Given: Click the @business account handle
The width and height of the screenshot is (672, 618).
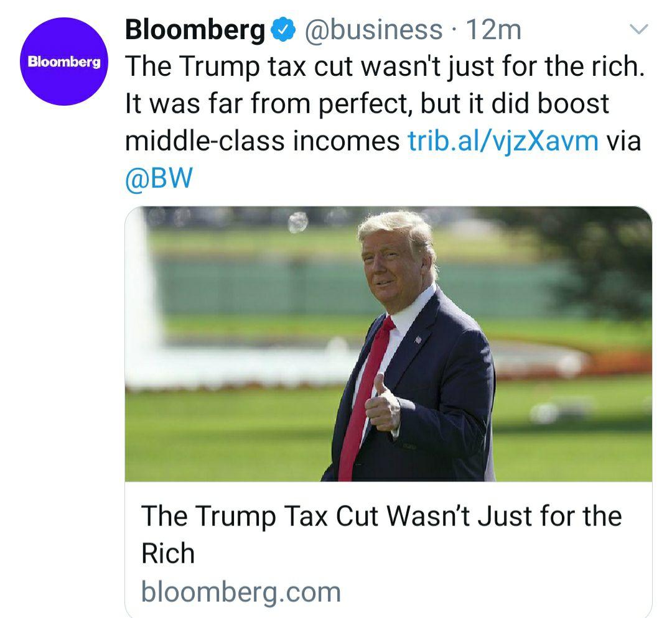Looking at the screenshot, I should (371, 29).
